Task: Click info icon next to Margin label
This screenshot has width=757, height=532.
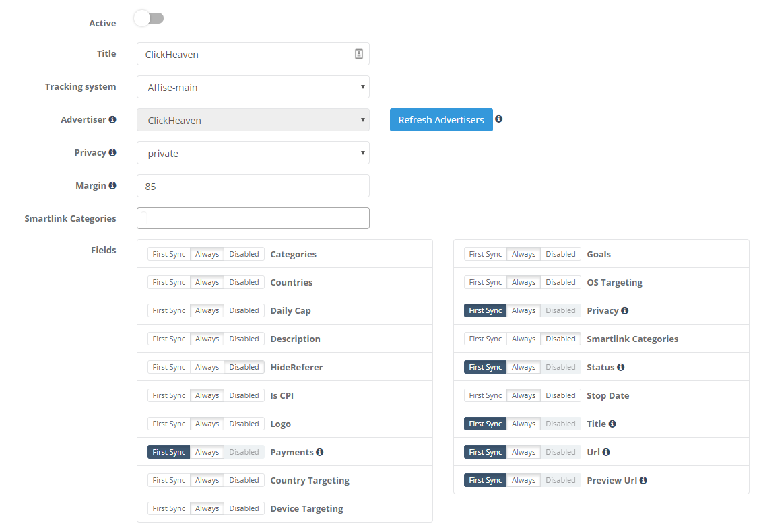Action: click(112, 185)
